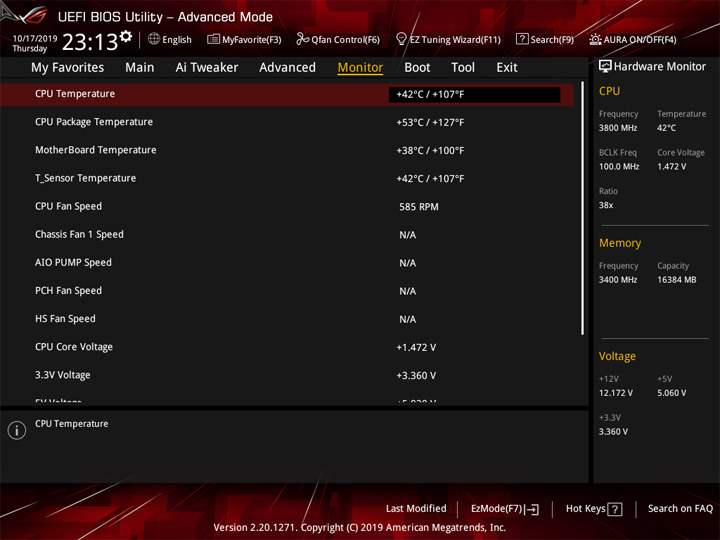
Task: Open MyFavorite(F3)
Action: 244,39
